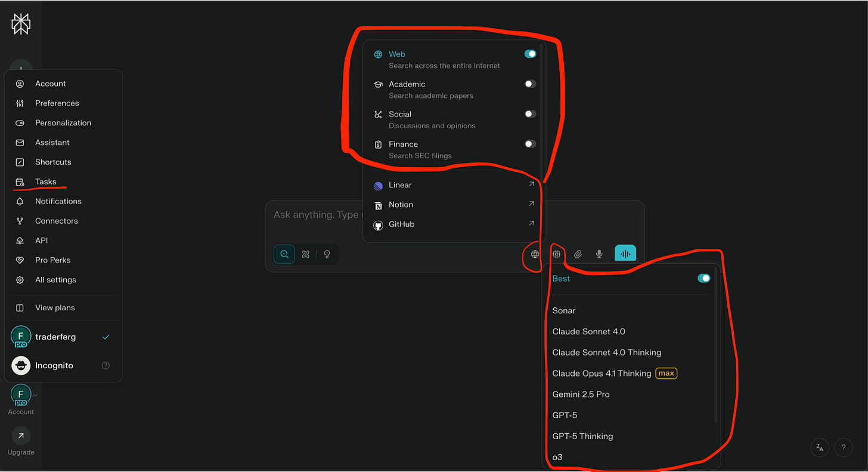Select the traderferg profile
The height and width of the screenshot is (472, 868).
tap(63, 337)
